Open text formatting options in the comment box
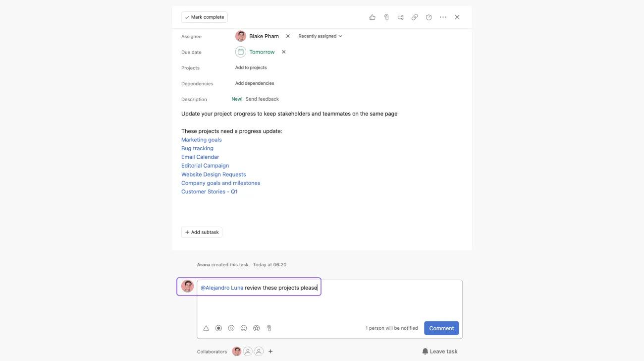Viewport: 644px width, 361px height. pos(205,327)
